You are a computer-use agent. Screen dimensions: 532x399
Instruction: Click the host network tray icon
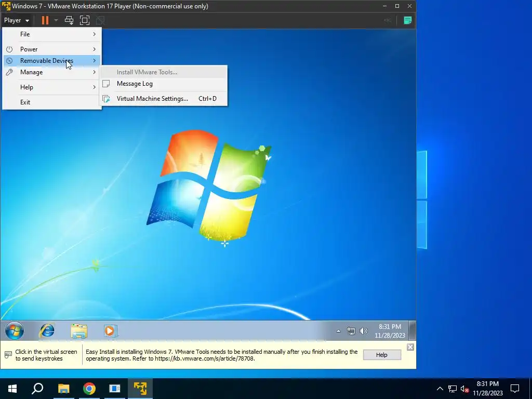coord(453,389)
